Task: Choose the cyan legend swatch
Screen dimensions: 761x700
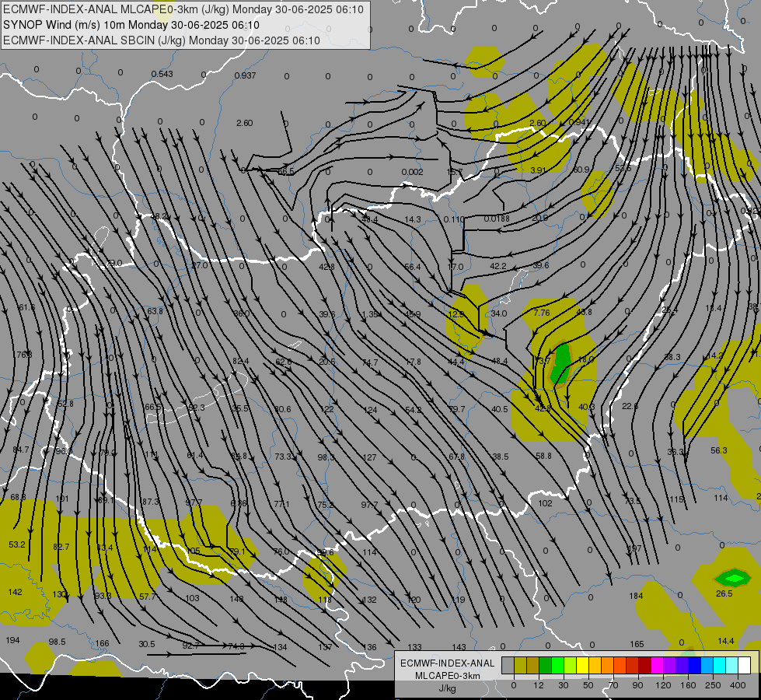Action: pyautogui.click(x=720, y=665)
